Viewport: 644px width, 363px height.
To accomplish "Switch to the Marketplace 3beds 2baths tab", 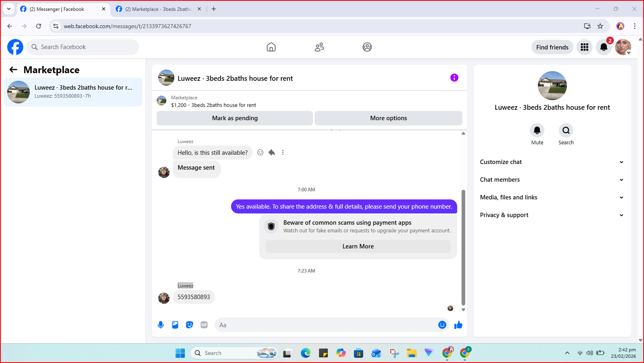I will tap(158, 9).
